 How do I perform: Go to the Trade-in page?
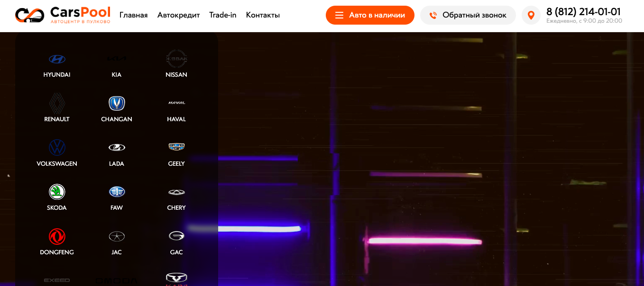pos(223,15)
